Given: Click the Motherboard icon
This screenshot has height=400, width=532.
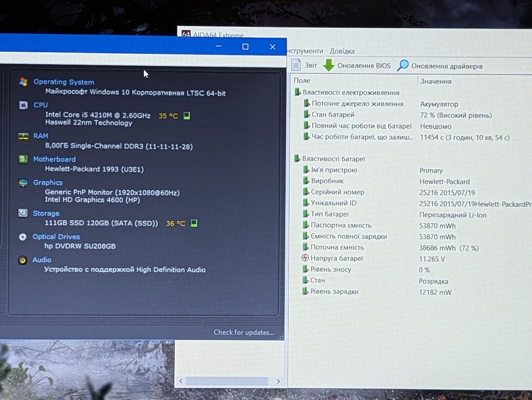Looking at the screenshot, I should pos(23,159).
